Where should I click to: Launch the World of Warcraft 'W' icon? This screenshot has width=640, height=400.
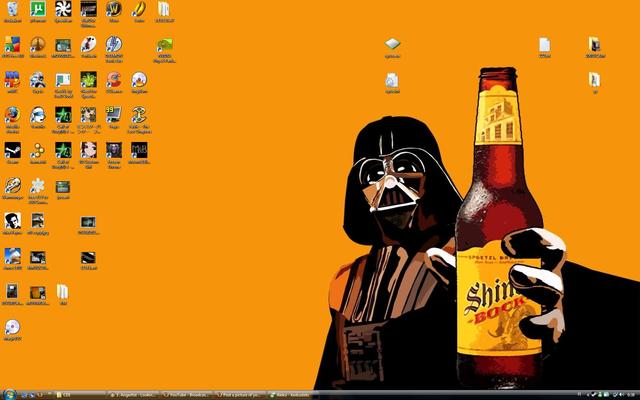pyautogui.click(x=114, y=9)
